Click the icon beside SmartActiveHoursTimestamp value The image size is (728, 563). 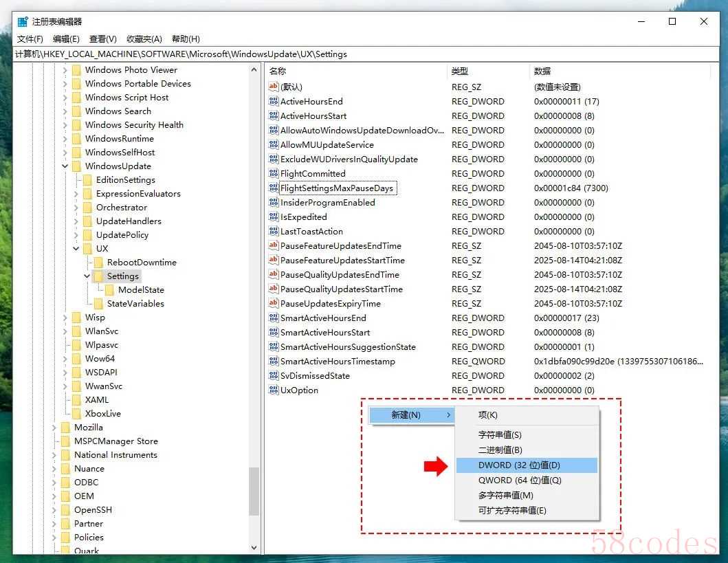274,362
